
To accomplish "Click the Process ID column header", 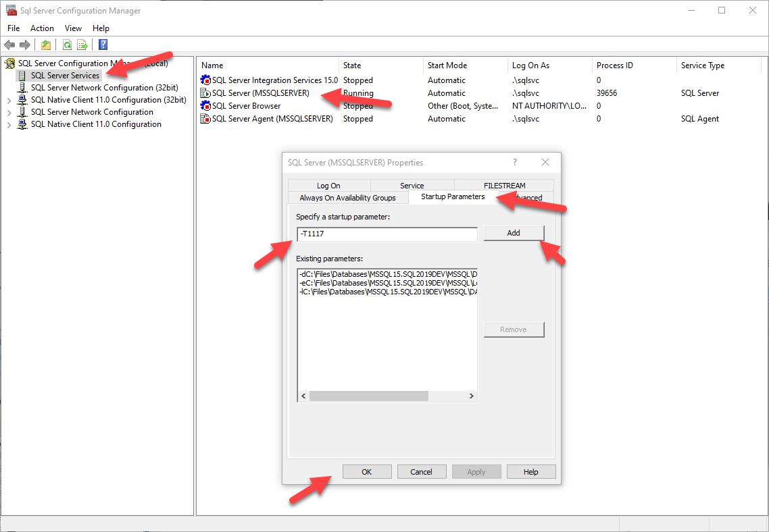I will [x=634, y=65].
